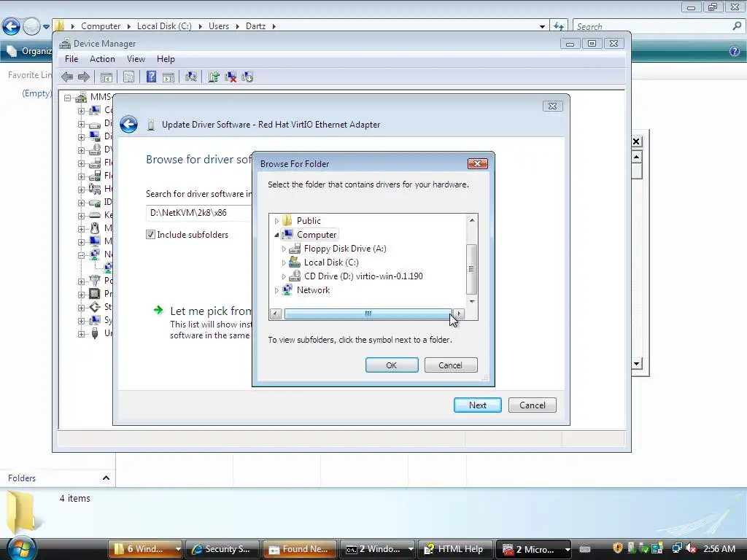The width and height of the screenshot is (747, 560).
Task: Click Dartz in the Explorer address breadcrumb
Action: [x=255, y=26]
